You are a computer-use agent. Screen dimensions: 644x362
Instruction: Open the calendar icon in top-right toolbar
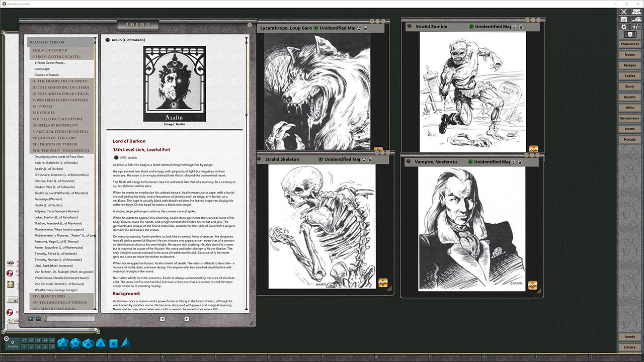coord(624,19)
